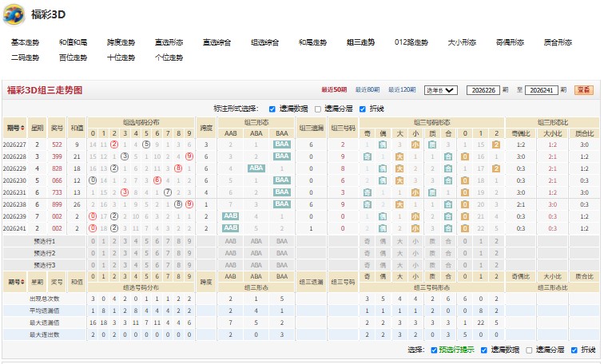Click the 合 marker in row 2026230
This screenshot has height=364, width=604.
click(x=448, y=180)
